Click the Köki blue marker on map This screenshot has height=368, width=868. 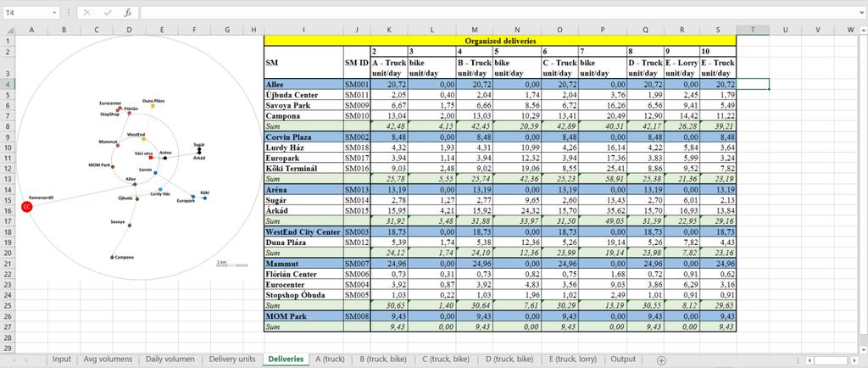[x=205, y=198]
